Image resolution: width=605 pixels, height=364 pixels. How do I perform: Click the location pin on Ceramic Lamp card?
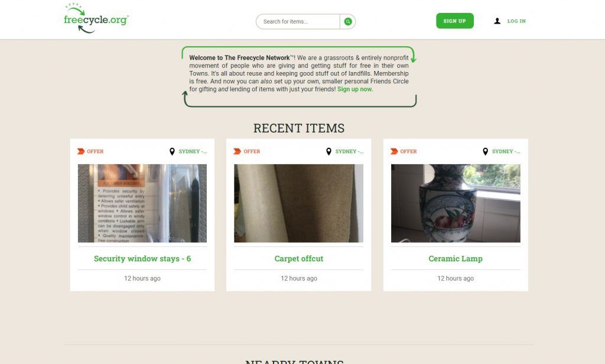tap(486, 152)
